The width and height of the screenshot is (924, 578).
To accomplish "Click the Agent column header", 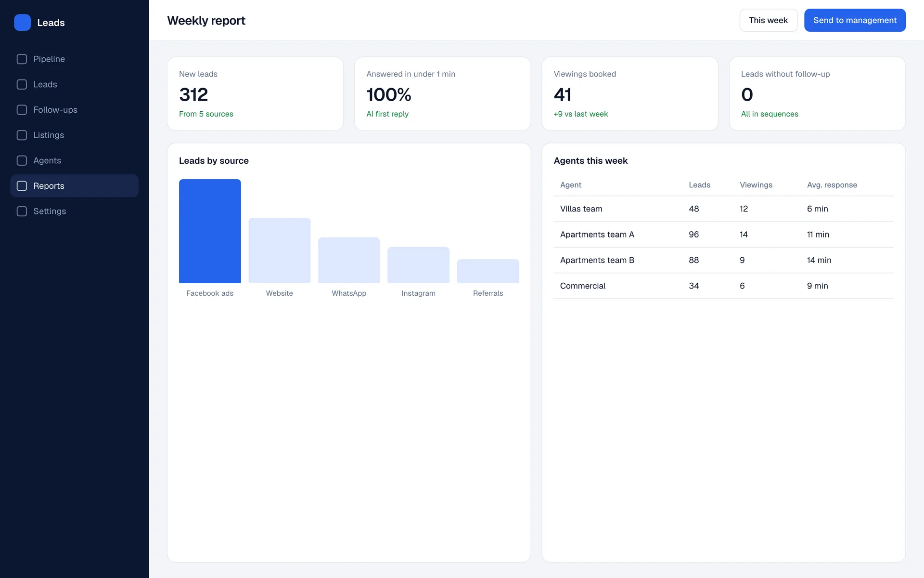I will (x=571, y=185).
